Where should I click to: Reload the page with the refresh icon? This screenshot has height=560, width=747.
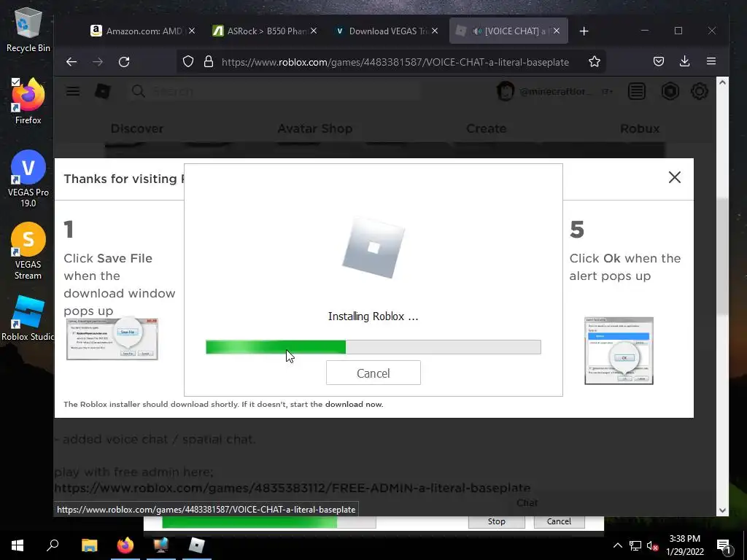pyautogui.click(x=124, y=62)
